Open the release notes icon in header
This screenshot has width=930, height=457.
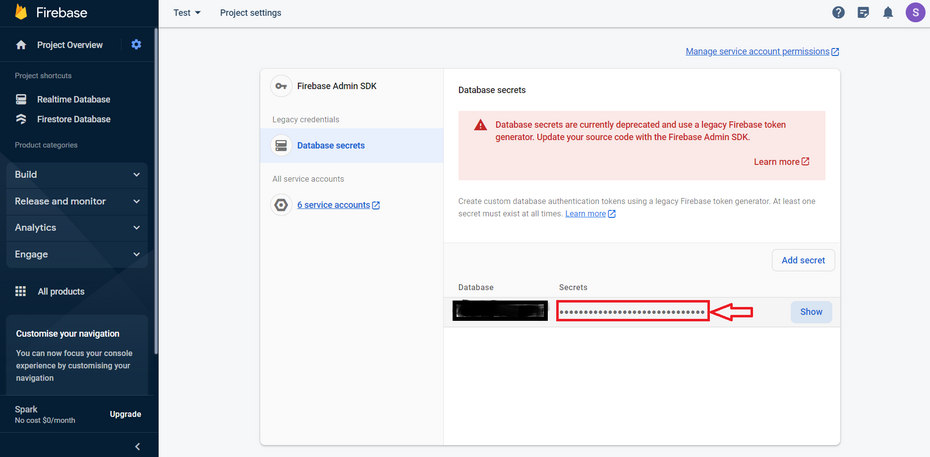pos(863,13)
